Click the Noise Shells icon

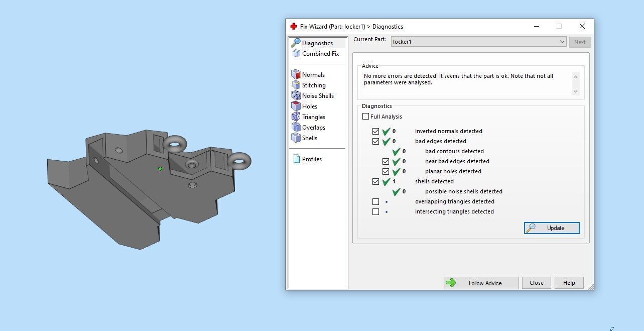click(x=296, y=95)
